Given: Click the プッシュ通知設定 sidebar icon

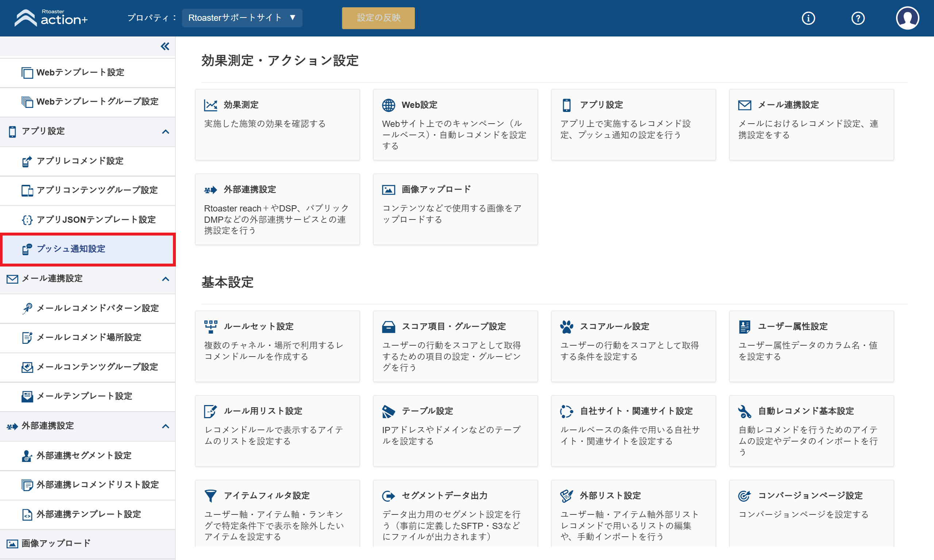Looking at the screenshot, I should (27, 249).
